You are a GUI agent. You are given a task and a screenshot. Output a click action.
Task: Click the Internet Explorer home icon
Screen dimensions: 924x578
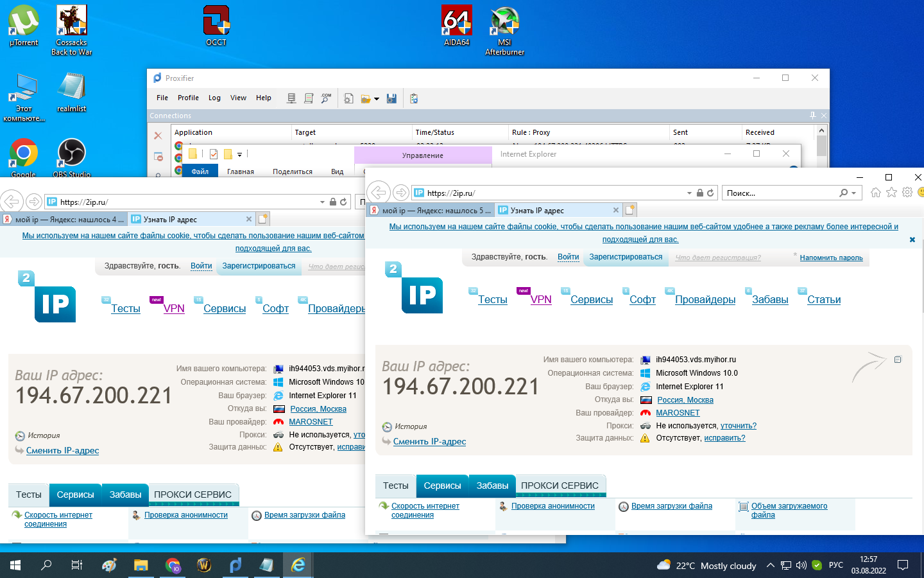pyautogui.click(x=876, y=193)
